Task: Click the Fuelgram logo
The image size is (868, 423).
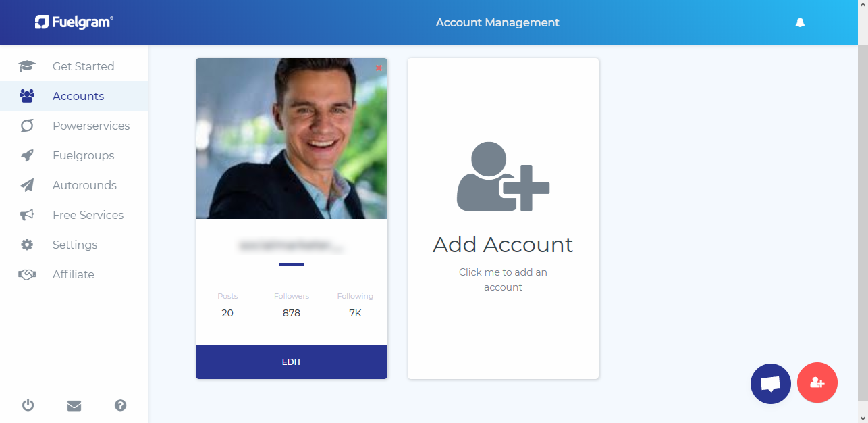Action: click(74, 22)
